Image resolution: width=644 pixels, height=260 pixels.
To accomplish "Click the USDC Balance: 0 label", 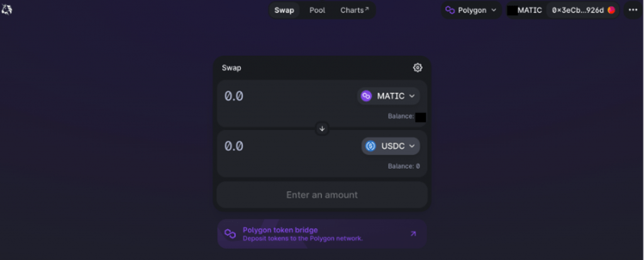I will click(x=404, y=166).
